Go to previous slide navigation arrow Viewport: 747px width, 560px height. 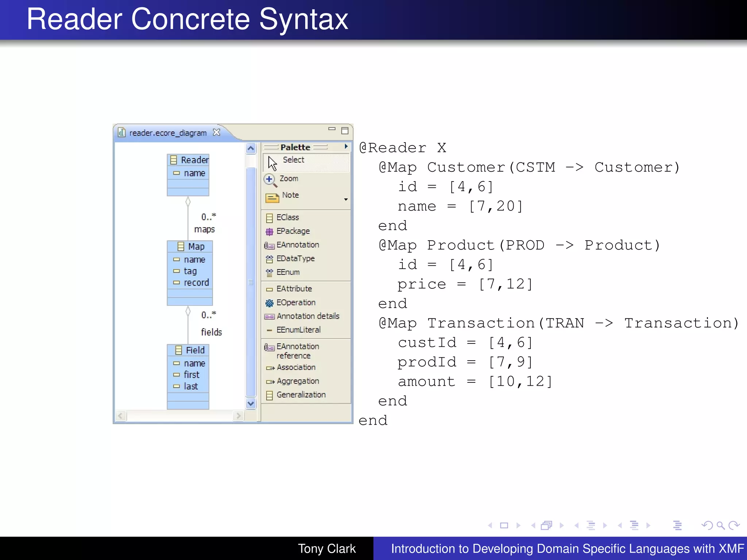[490, 525]
